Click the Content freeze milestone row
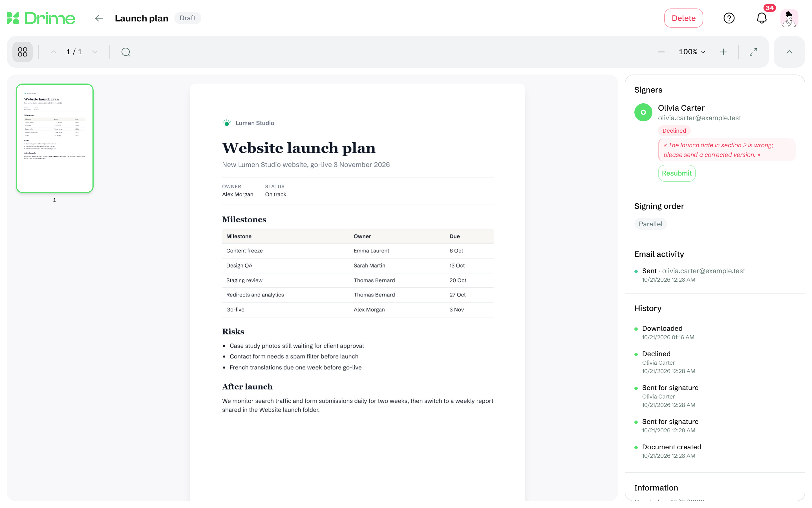This screenshot has width=812, height=508. coord(358,251)
